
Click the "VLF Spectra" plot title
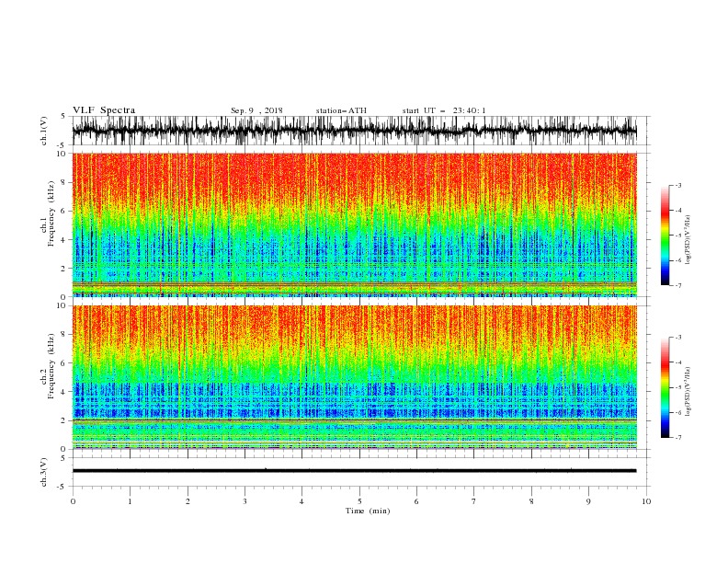click(x=104, y=110)
